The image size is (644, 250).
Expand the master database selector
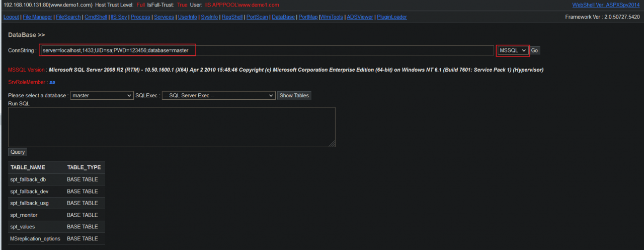102,95
